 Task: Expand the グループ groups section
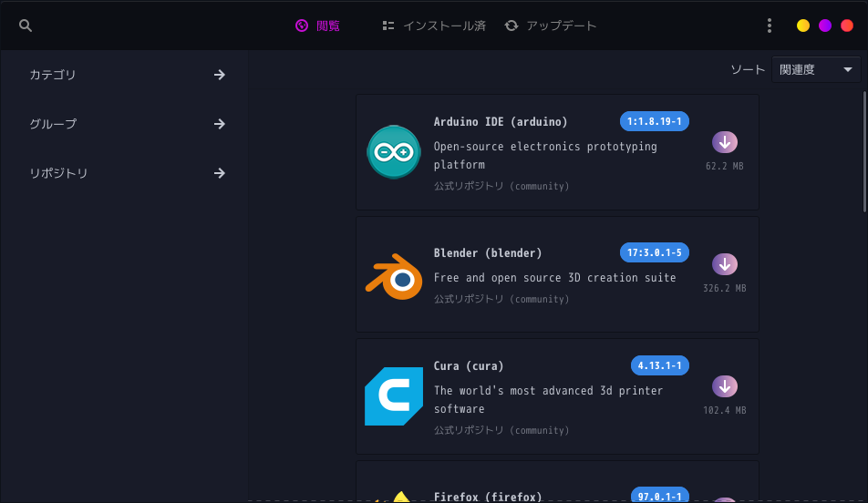point(128,124)
